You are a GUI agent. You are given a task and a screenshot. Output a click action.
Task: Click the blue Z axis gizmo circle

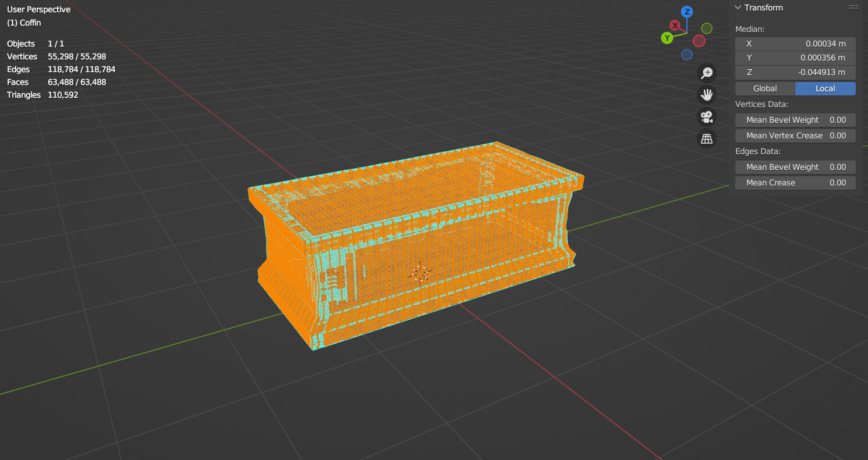tap(688, 12)
